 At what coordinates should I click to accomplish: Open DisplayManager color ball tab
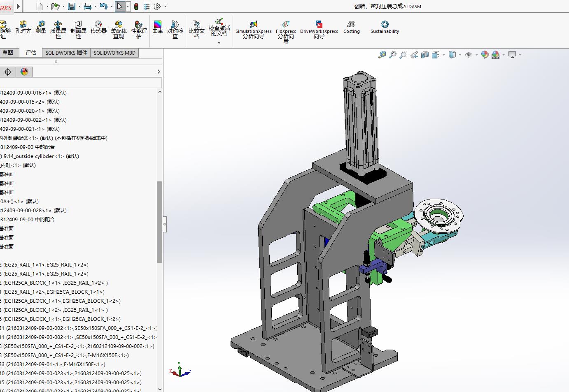[24, 72]
